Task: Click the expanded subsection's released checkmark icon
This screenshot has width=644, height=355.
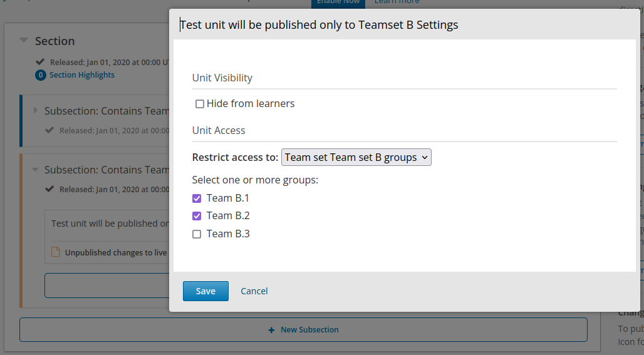Action: [50, 189]
